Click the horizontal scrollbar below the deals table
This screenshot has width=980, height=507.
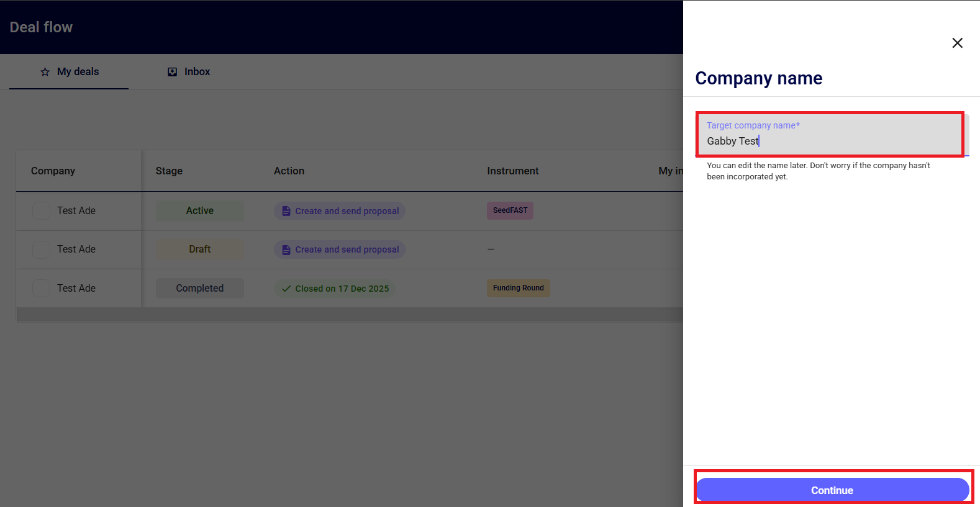click(x=349, y=315)
